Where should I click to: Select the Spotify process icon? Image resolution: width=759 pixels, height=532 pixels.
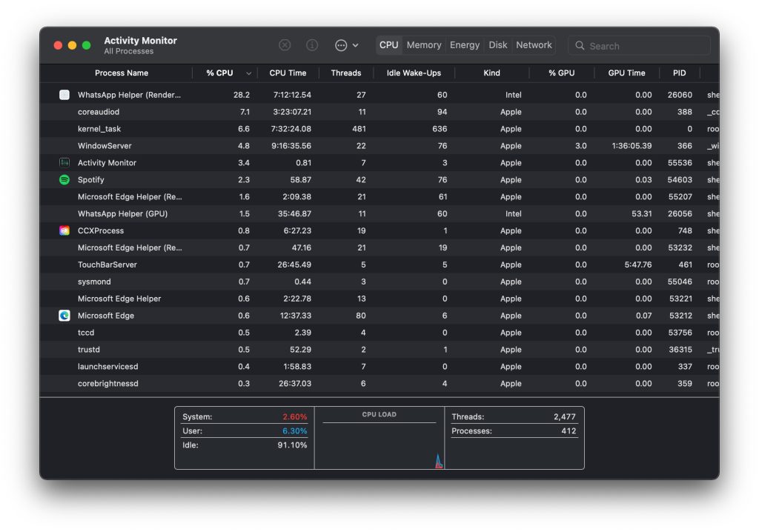click(x=64, y=179)
